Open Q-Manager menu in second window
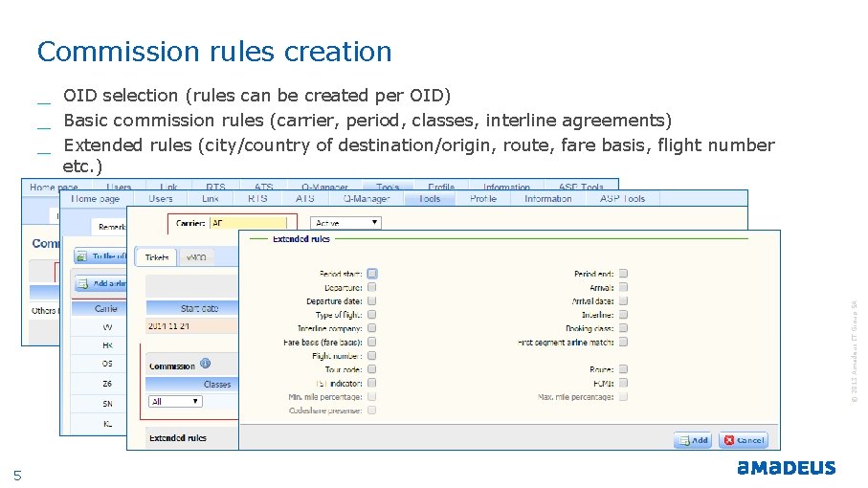868x488 pixels. [367, 199]
